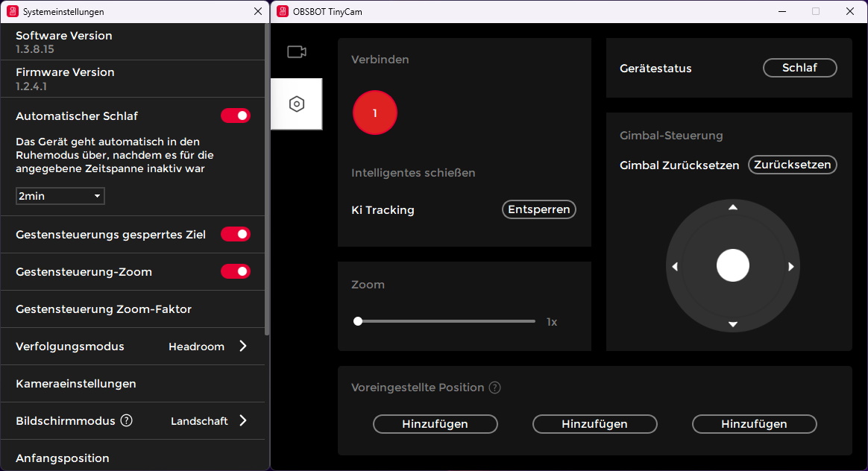
Task: Open Kameraeinstellungen menu entry
Action: point(75,383)
